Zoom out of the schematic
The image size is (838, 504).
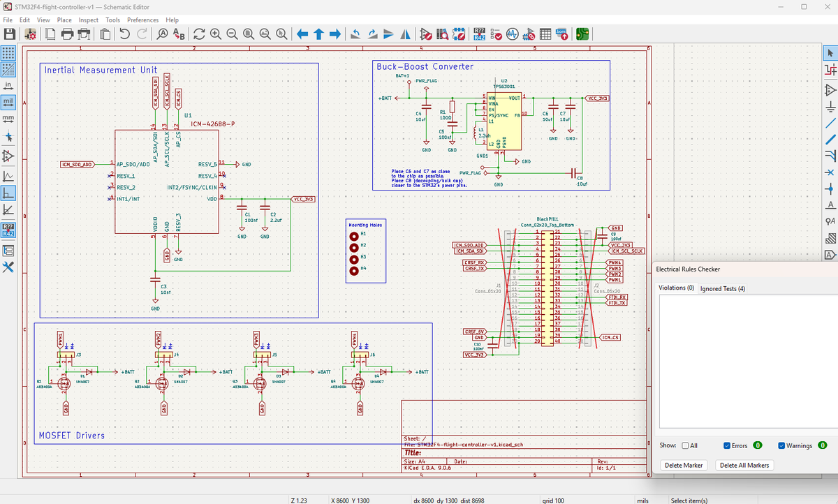pyautogui.click(x=232, y=34)
